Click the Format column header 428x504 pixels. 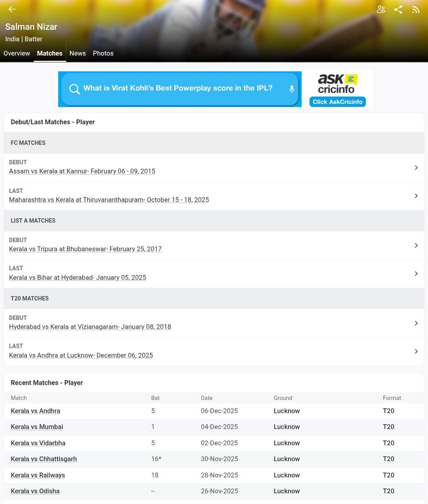pos(392,398)
